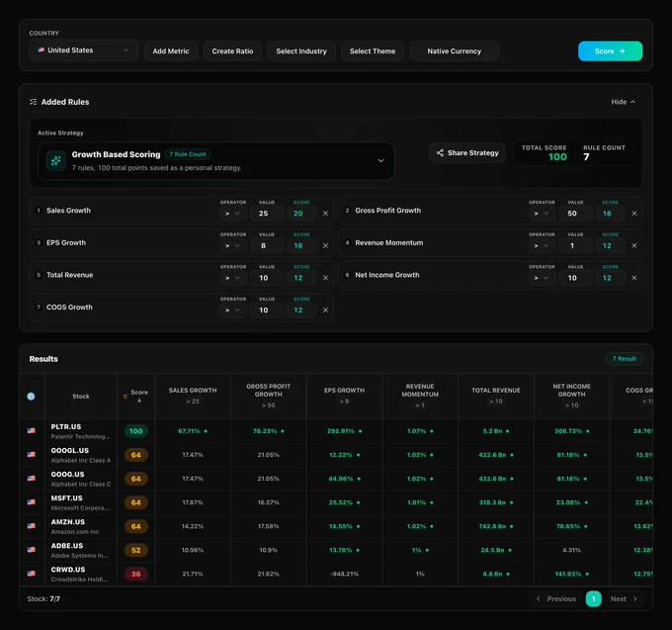Click the US flag beside MSFT.US
The width and height of the screenshot is (672, 630).
31,501
